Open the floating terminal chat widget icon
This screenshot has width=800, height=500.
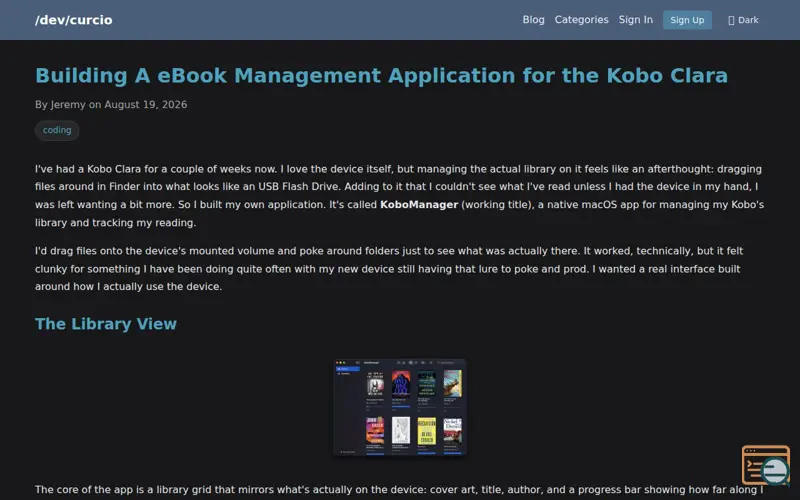766,465
